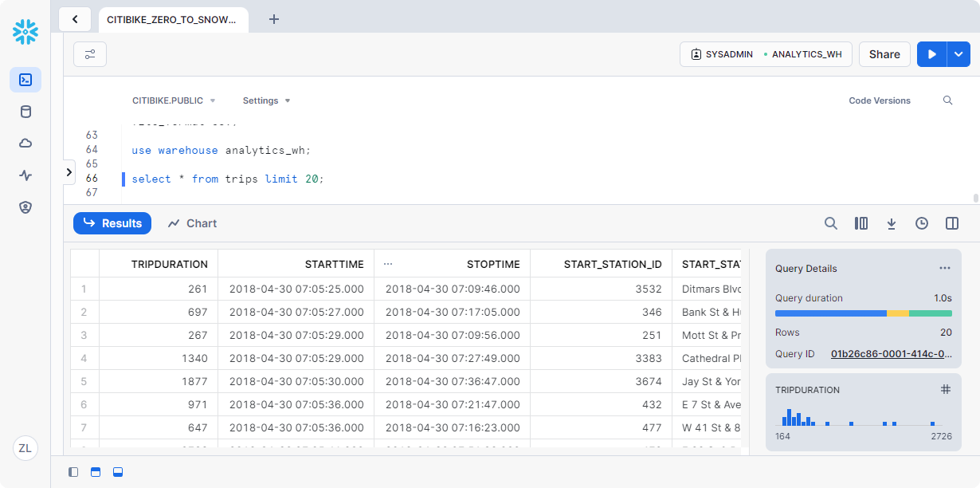The height and width of the screenshot is (488, 980).
Task: Toggle the results side details panel
Action: pyautogui.click(x=952, y=223)
